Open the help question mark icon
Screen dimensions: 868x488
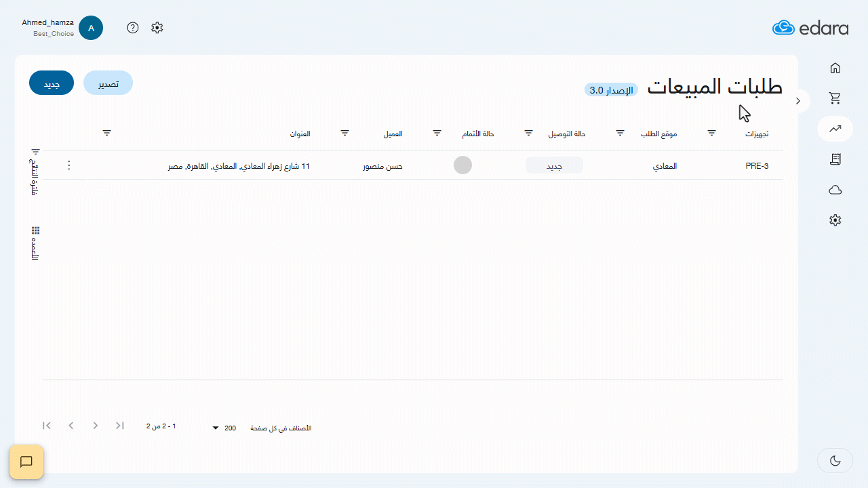[x=133, y=28]
